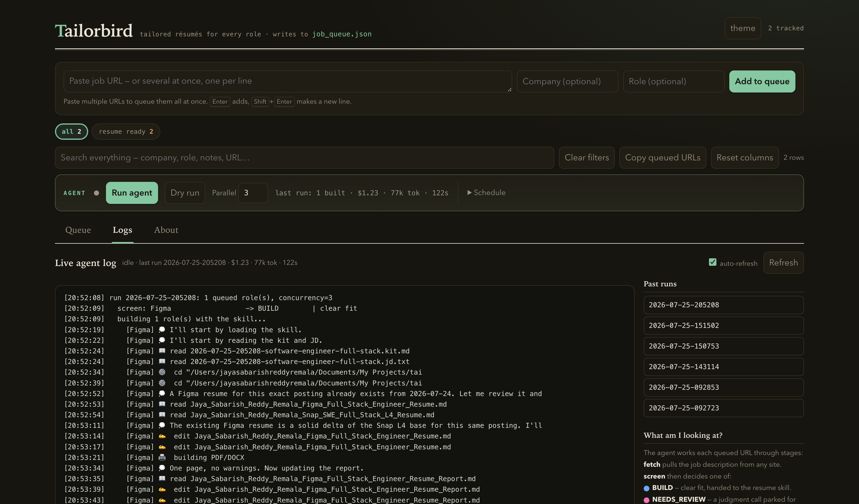This screenshot has width=859, height=504.
Task: Click the last run summary text in agent bar
Action: pyautogui.click(x=362, y=193)
